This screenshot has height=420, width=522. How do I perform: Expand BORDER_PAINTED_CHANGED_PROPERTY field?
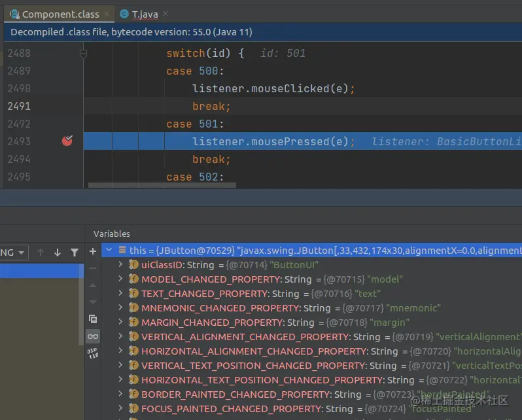click(x=120, y=394)
